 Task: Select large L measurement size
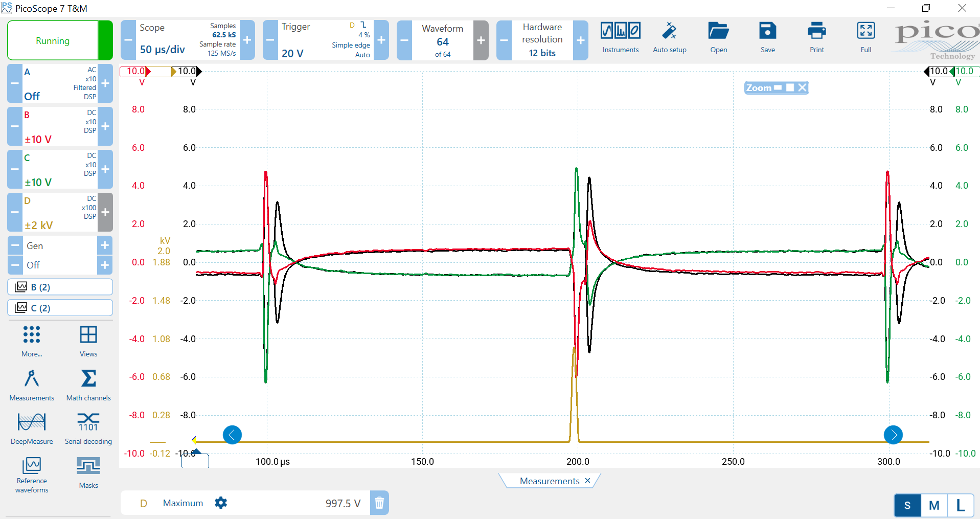pyautogui.click(x=961, y=506)
